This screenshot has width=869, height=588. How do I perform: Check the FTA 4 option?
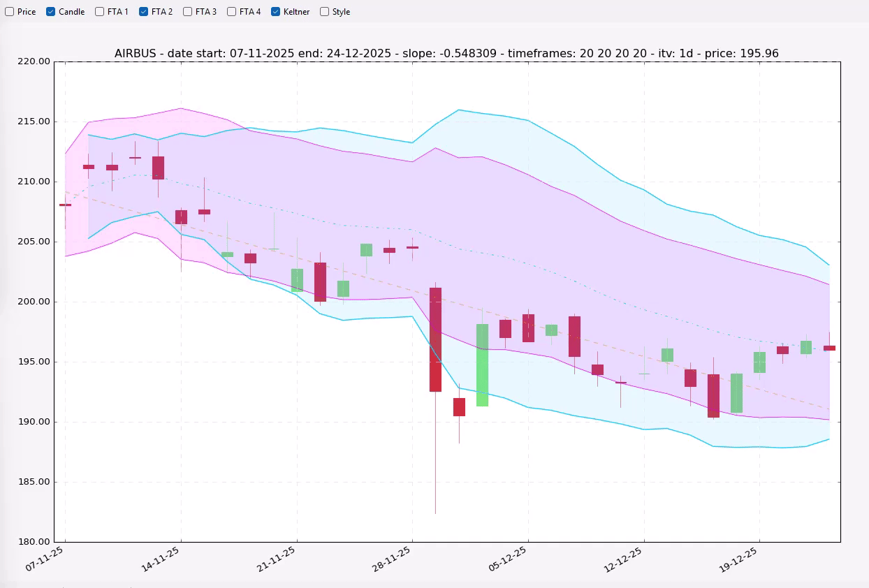pos(232,12)
